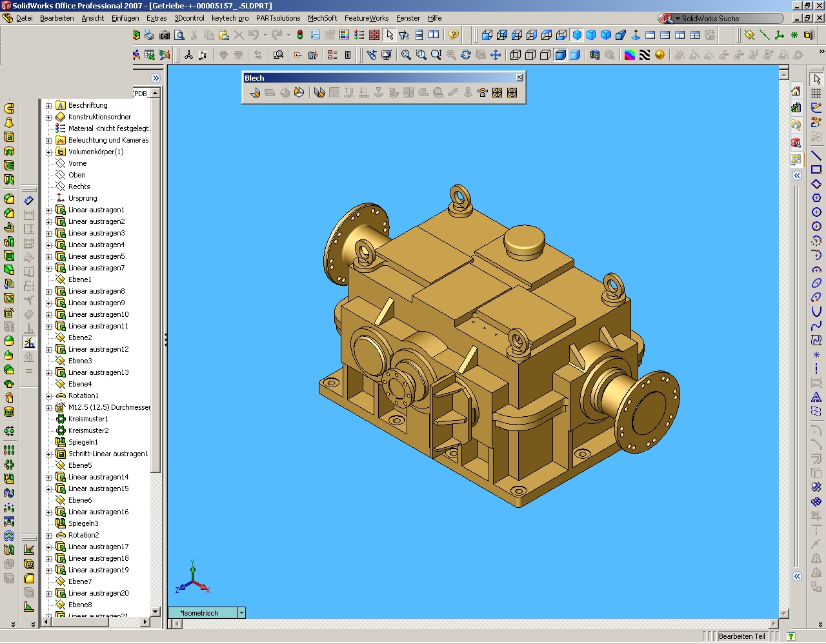Click the traffic light Rebuild icon
Image resolution: width=826 pixels, height=644 pixels.
[x=300, y=35]
